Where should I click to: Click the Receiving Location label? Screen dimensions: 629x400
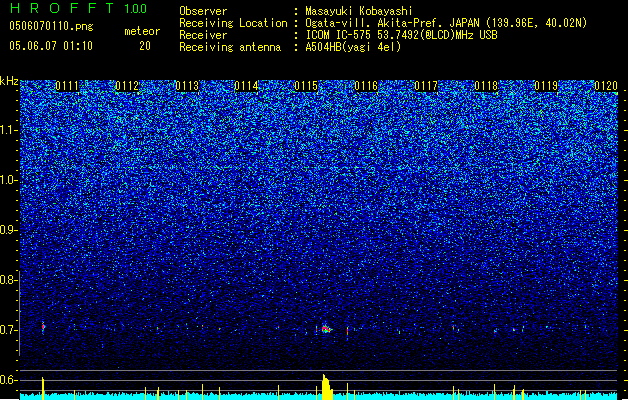click(x=233, y=23)
